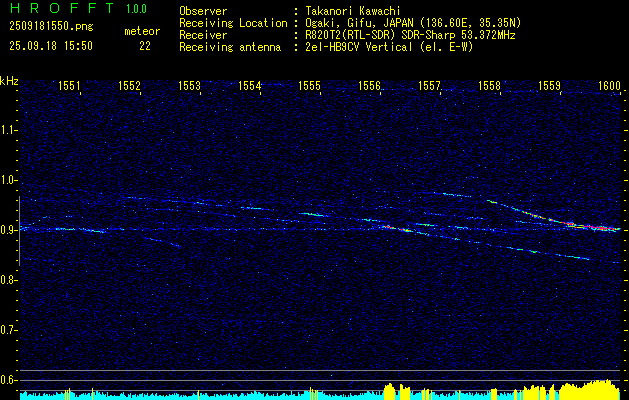Click the 1.0 kHz axis label
Viewport: 629px width, 400px height.
[8, 180]
